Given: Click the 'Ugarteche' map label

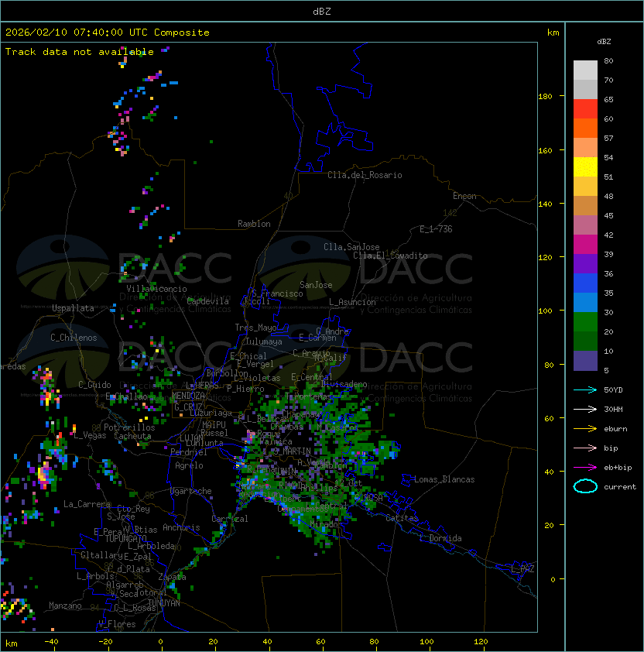Looking at the screenshot, I should 190,491.
